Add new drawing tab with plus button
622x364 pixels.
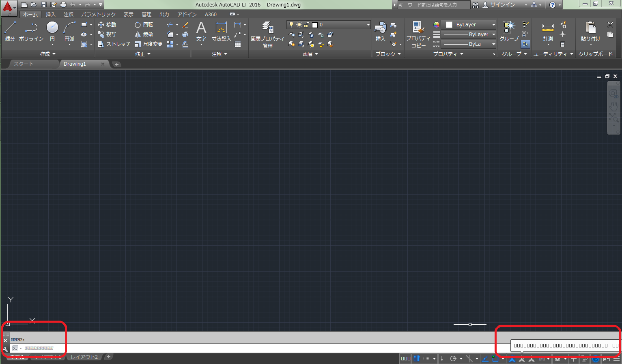117,64
